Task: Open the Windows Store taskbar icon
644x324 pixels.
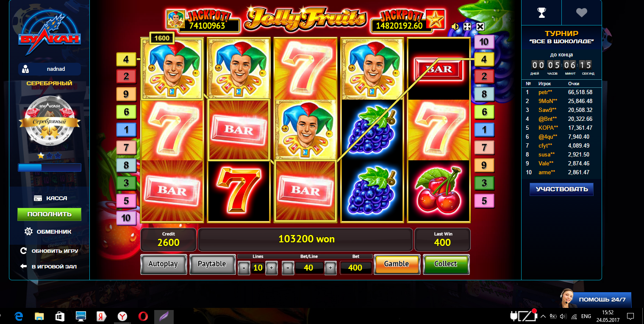Action: point(60,316)
